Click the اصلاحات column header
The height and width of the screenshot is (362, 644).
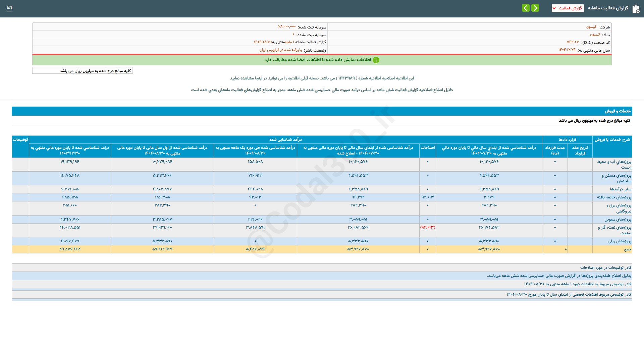point(427,147)
